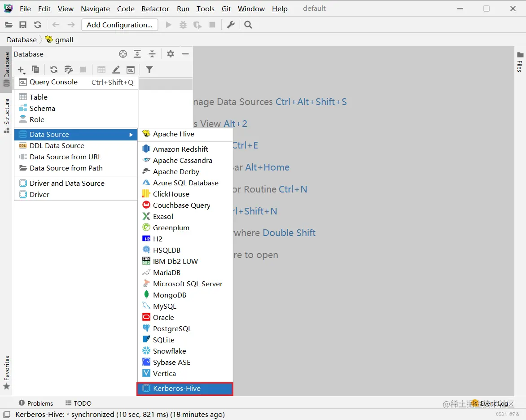The image size is (526, 420).
Task: Choose Snowflake data source
Action: (x=185, y=351)
